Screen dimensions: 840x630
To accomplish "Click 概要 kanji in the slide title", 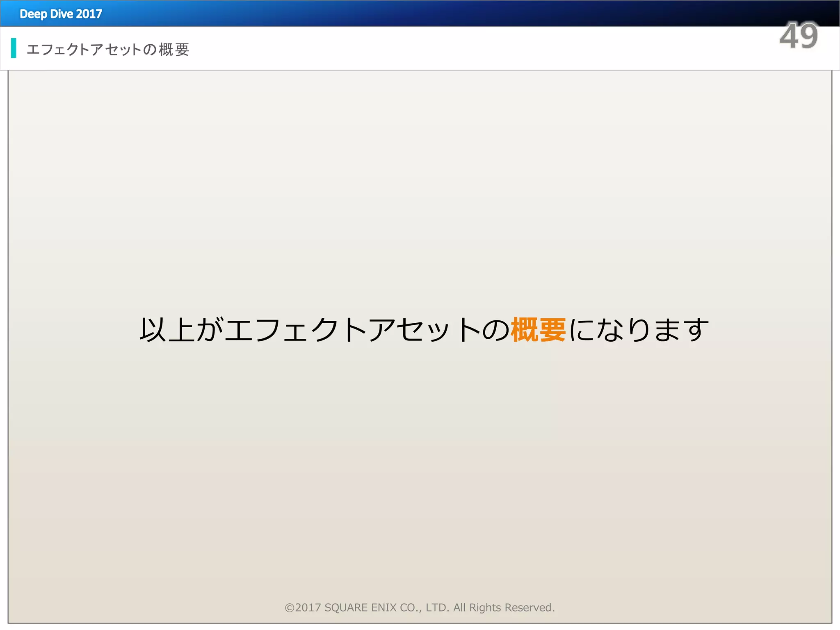I will (174, 50).
